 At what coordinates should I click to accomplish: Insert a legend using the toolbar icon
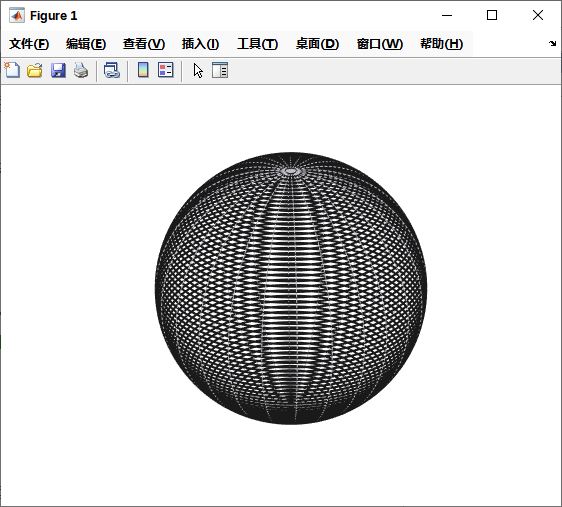tap(166, 70)
